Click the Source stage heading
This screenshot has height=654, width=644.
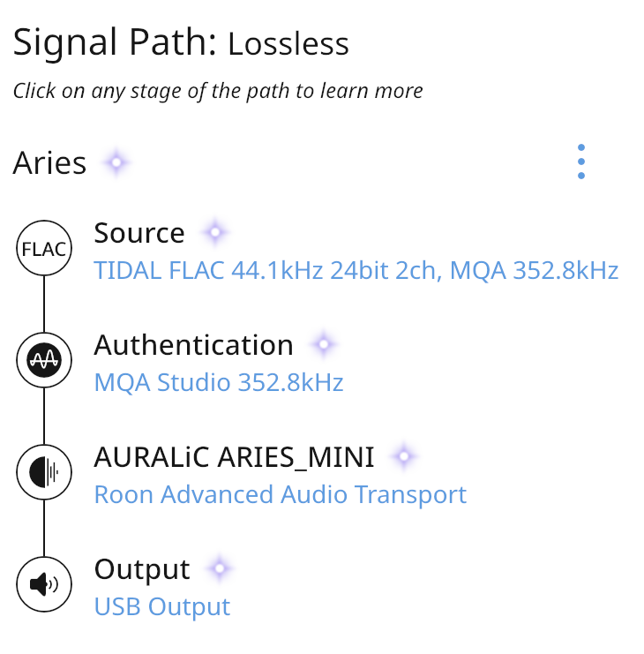pos(139,233)
